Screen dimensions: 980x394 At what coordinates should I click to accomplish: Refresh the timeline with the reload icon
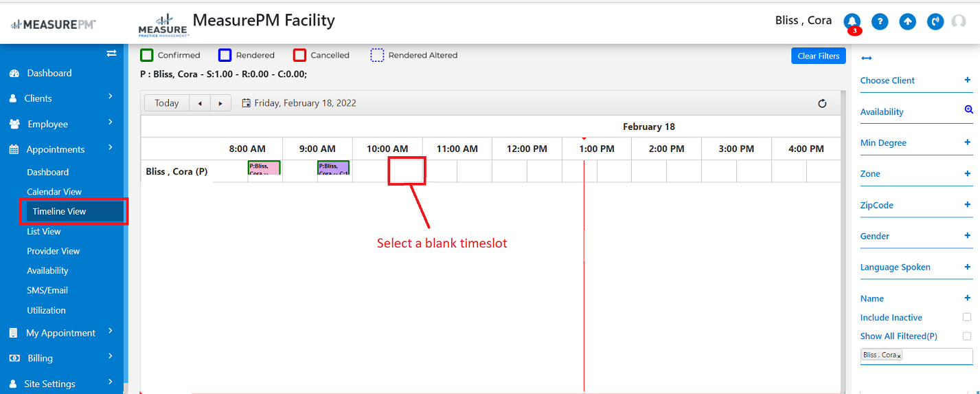point(822,103)
